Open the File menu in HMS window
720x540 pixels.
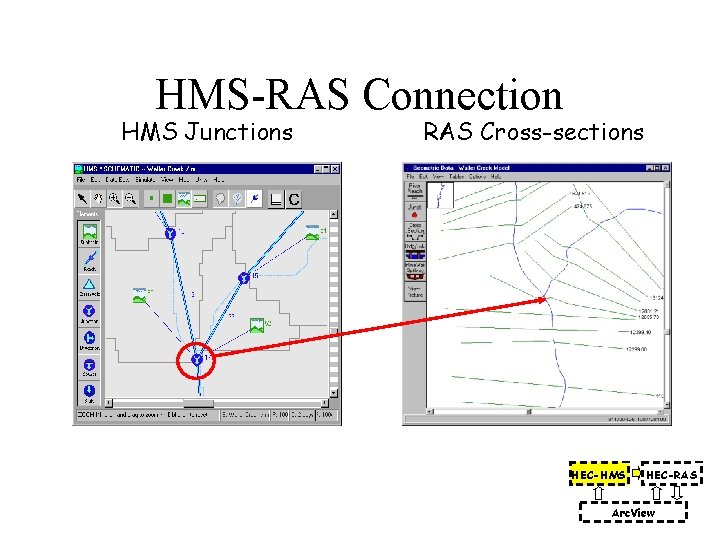(81, 180)
